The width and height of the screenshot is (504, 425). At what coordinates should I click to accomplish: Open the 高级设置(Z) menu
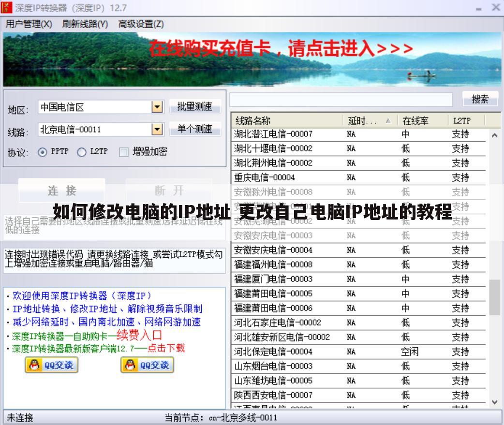[x=141, y=24]
